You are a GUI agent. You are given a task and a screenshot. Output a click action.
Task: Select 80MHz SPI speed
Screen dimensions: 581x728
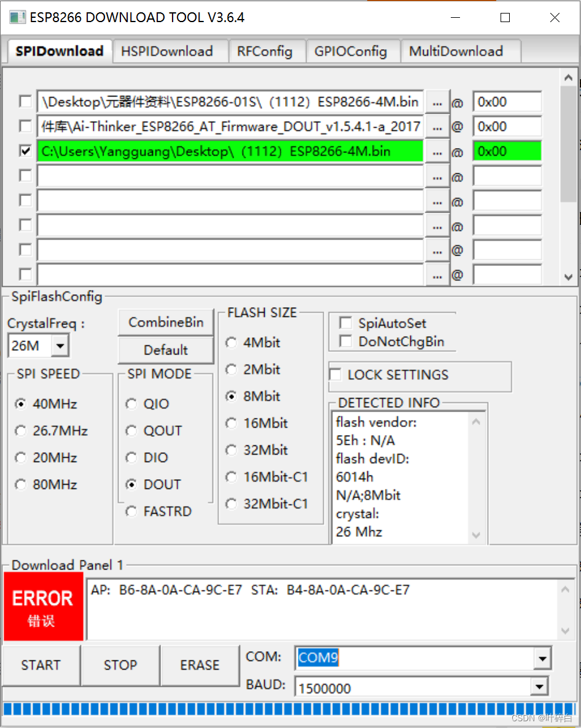click(20, 485)
